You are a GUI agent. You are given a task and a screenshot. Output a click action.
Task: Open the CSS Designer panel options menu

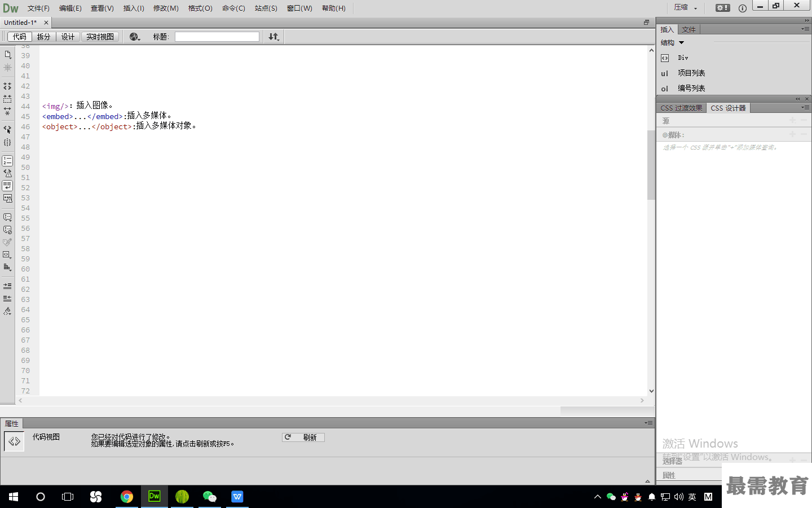(805, 107)
